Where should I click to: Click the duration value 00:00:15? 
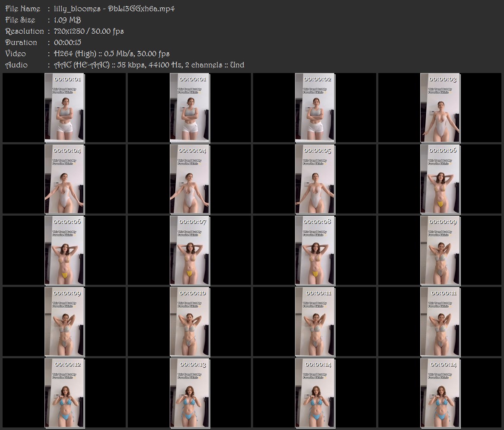(x=67, y=42)
